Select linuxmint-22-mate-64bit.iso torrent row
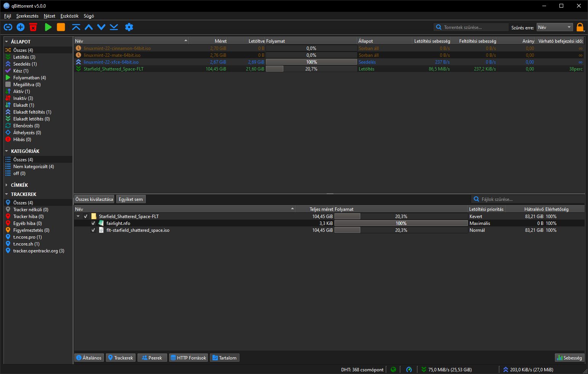This screenshot has width=588, height=374. coord(329,55)
